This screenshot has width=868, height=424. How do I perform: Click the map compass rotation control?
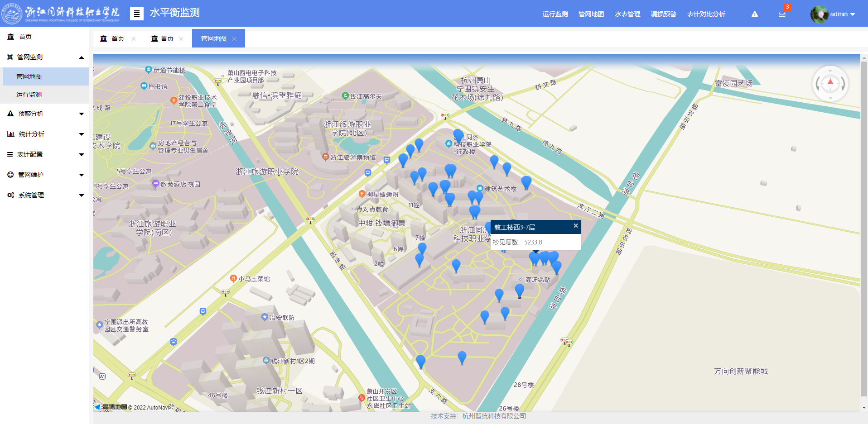tap(830, 84)
